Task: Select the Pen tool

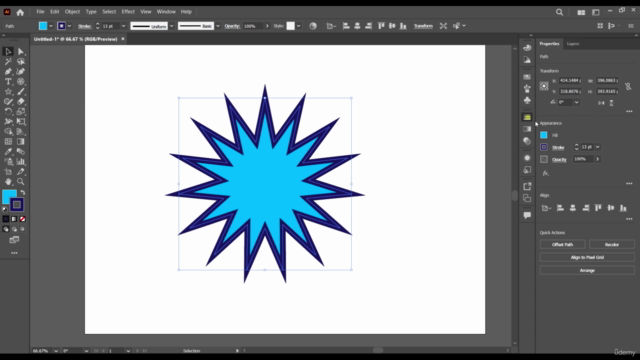Action: pyautogui.click(x=8, y=71)
